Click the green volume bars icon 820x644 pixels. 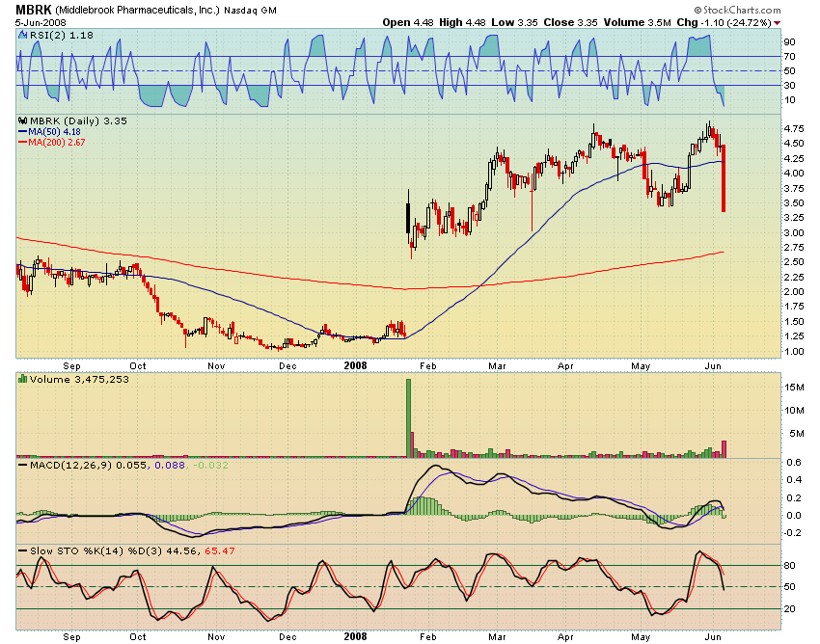pyautogui.click(x=22, y=379)
